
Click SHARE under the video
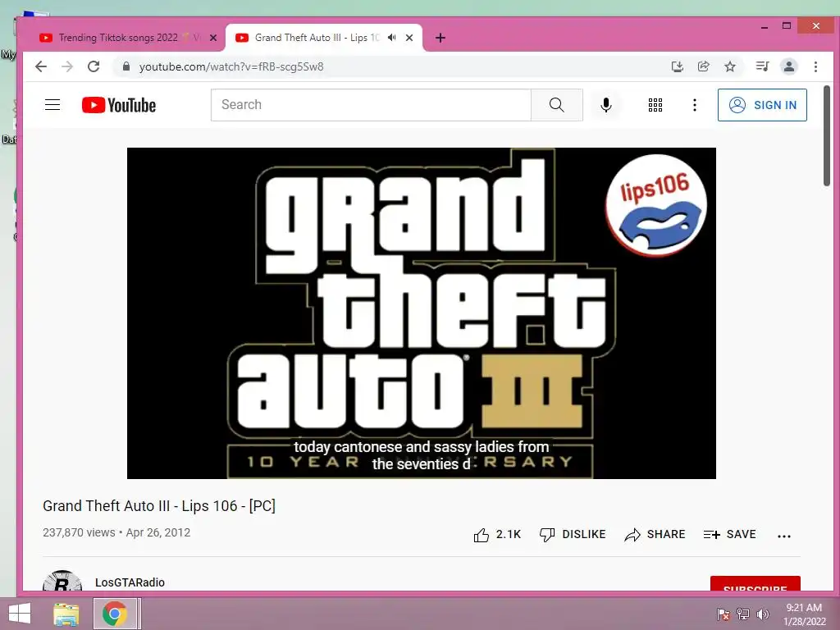tap(655, 535)
